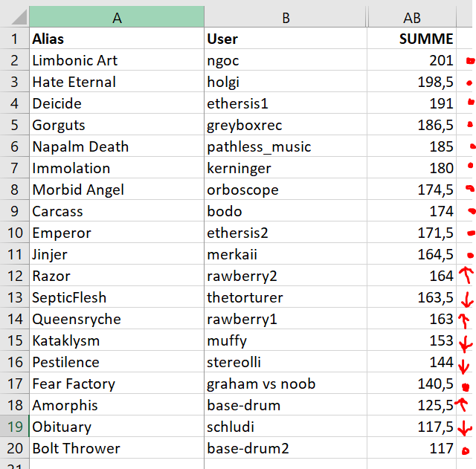Select column A header
The width and height of the screenshot is (476, 469).
click(117, 18)
